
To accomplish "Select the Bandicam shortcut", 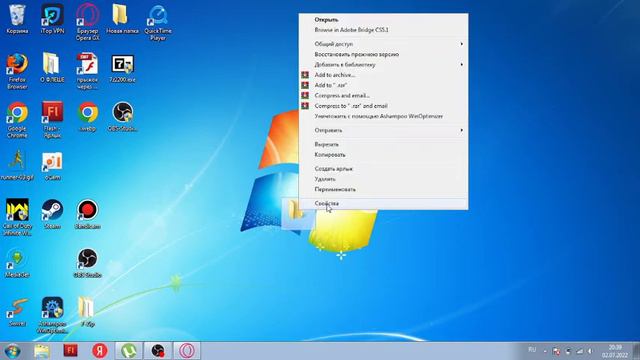I will point(87,214).
